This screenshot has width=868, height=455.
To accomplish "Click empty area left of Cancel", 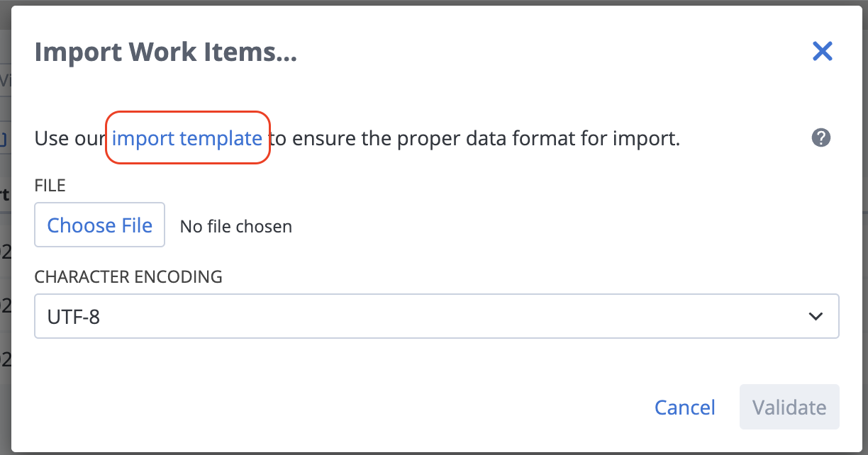I will [x=355, y=408].
